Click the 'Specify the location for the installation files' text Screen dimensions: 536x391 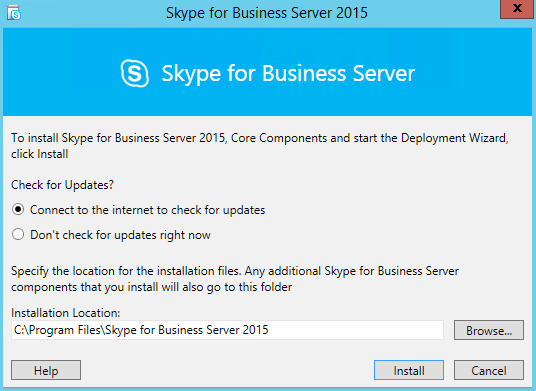[x=235, y=271]
